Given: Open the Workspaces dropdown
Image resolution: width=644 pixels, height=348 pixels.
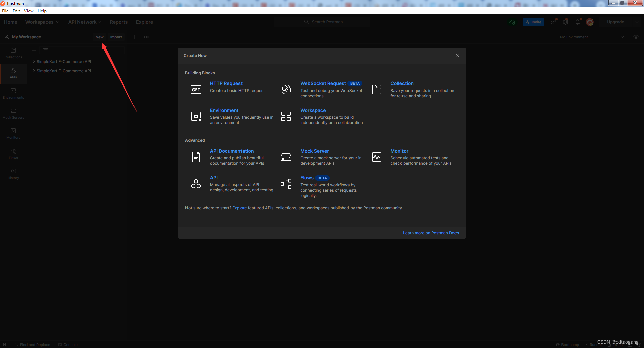Looking at the screenshot, I should pyautogui.click(x=42, y=22).
